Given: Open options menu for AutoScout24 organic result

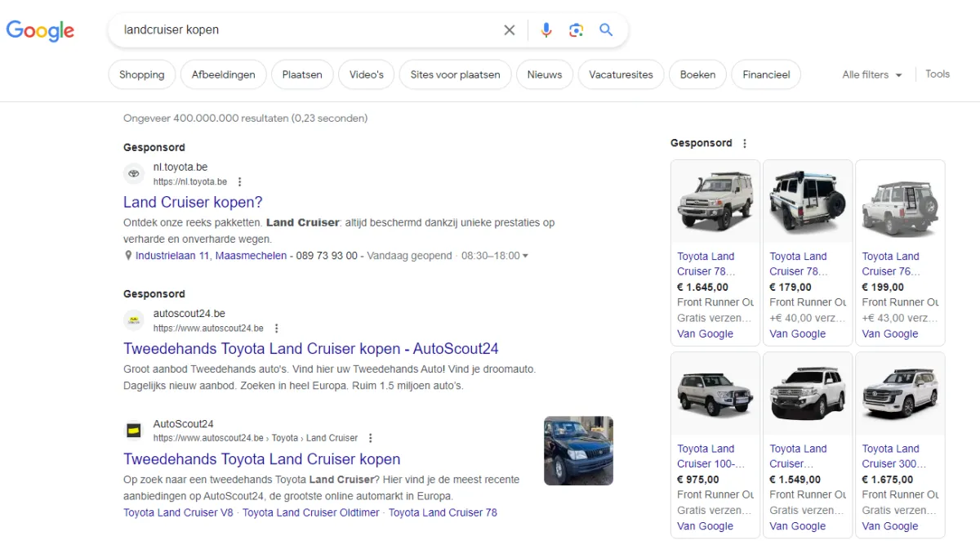Looking at the screenshot, I should click(x=370, y=438).
